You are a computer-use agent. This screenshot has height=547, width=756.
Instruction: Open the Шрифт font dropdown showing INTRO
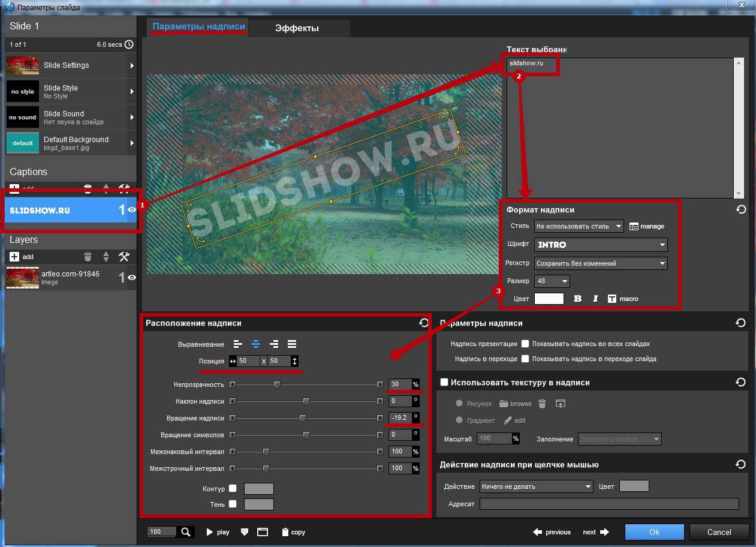coord(601,245)
